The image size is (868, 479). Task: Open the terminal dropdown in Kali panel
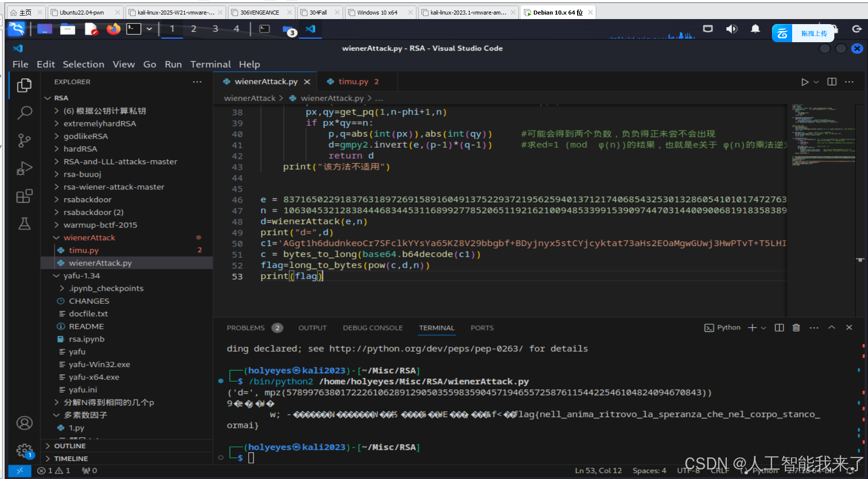[149, 29]
